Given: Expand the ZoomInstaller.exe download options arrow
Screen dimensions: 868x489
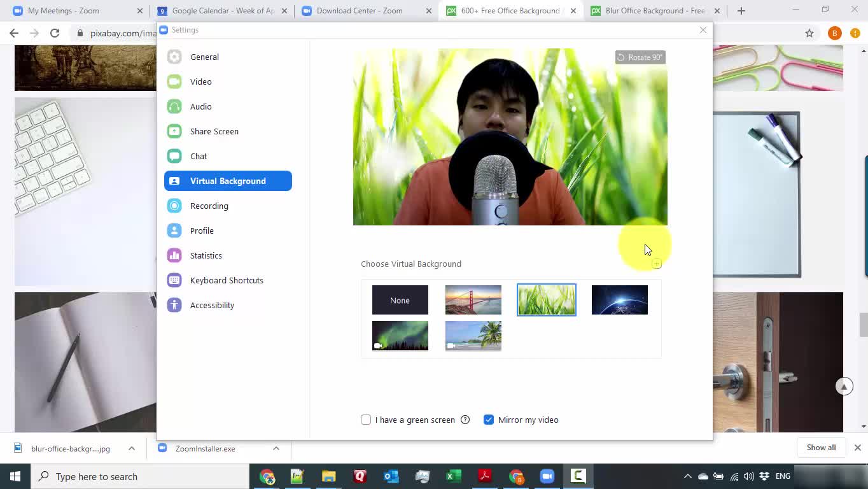Looking at the screenshot, I should (x=276, y=448).
